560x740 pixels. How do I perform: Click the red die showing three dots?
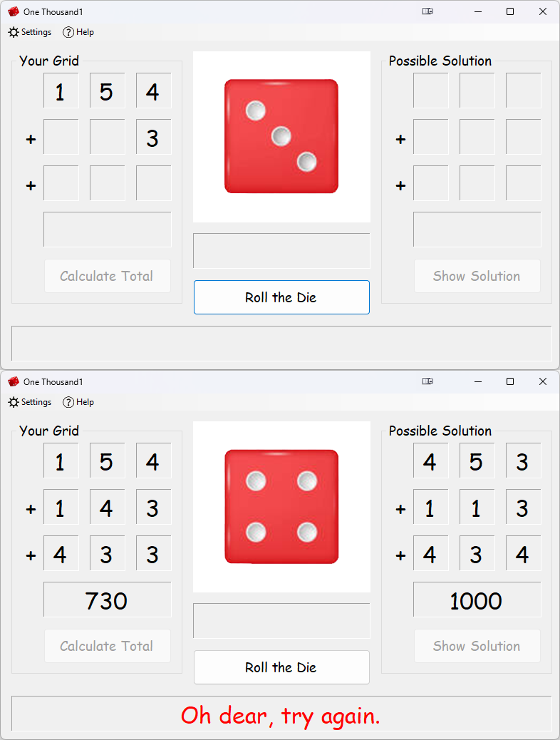point(281,136)
